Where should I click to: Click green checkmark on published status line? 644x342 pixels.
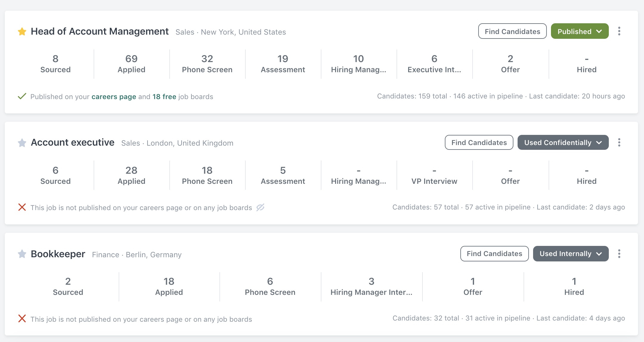click(22, 96)
